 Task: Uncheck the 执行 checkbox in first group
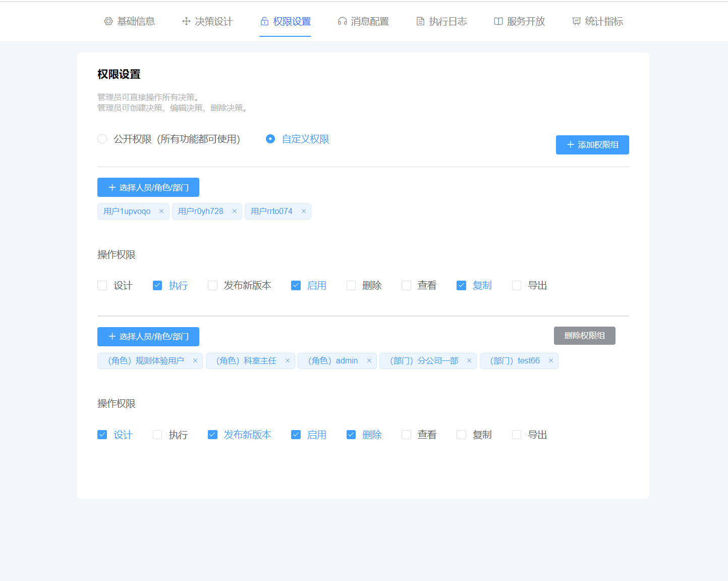point(157,285)
